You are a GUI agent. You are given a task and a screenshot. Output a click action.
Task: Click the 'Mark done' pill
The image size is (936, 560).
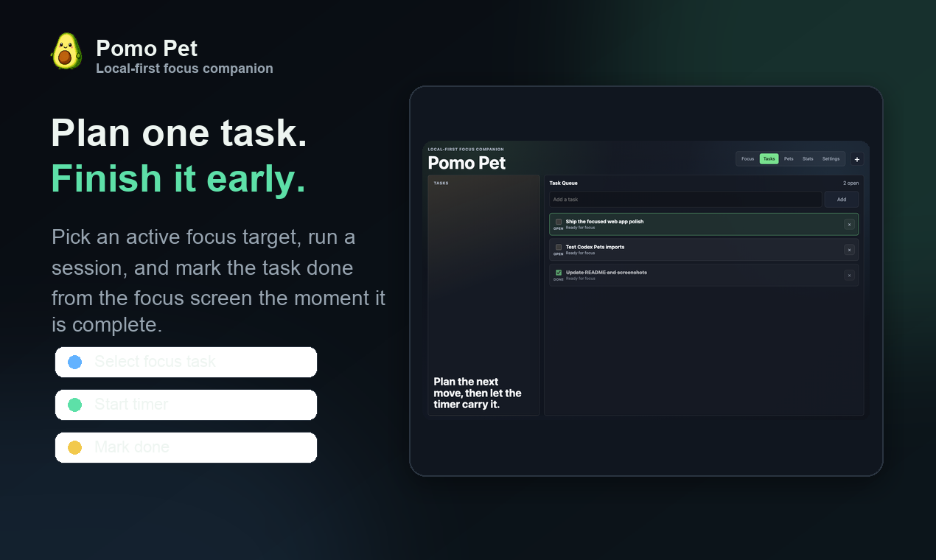tap(186, 447)
